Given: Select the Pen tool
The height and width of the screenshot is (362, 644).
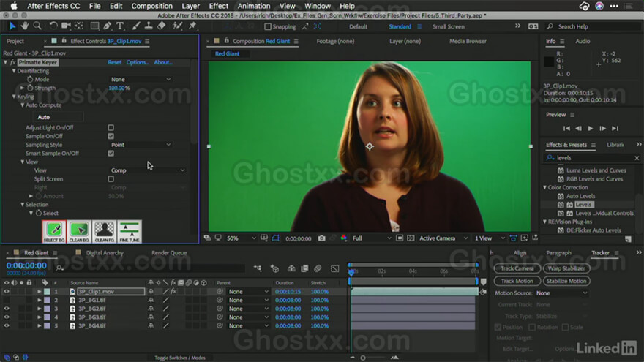Looking at the screenshot, I should (x=107, y=26).
